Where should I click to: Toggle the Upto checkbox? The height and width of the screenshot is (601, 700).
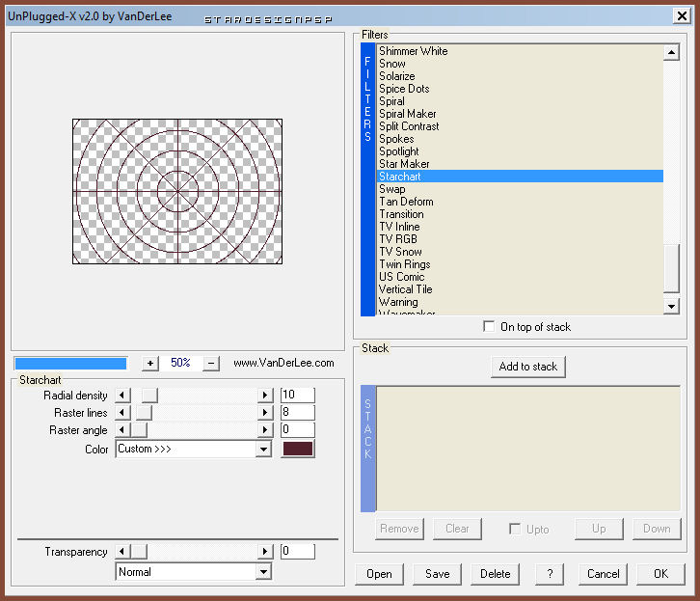coord(515,529)
